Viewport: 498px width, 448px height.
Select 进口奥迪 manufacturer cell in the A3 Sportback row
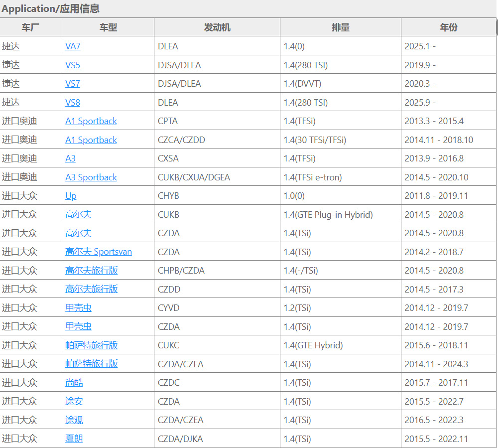coord(31,177)
